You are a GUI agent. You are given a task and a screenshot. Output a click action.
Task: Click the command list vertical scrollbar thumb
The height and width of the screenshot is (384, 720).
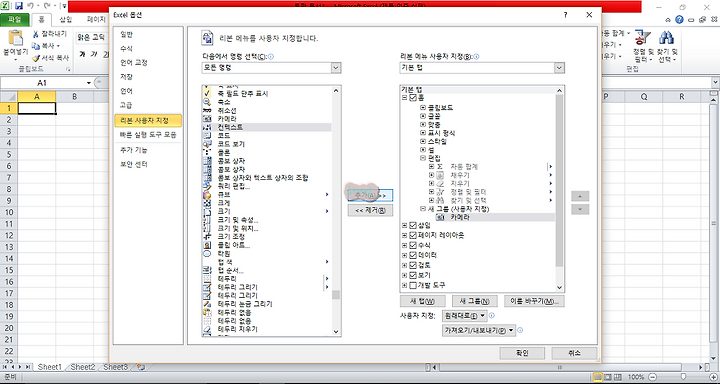pos(336,294)
